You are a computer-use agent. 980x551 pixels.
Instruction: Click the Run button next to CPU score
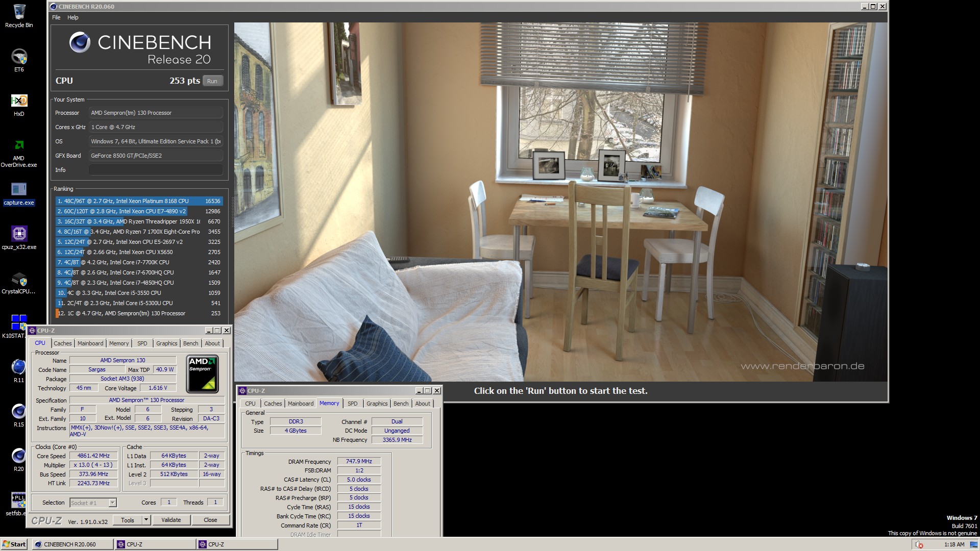coord(212,81)
